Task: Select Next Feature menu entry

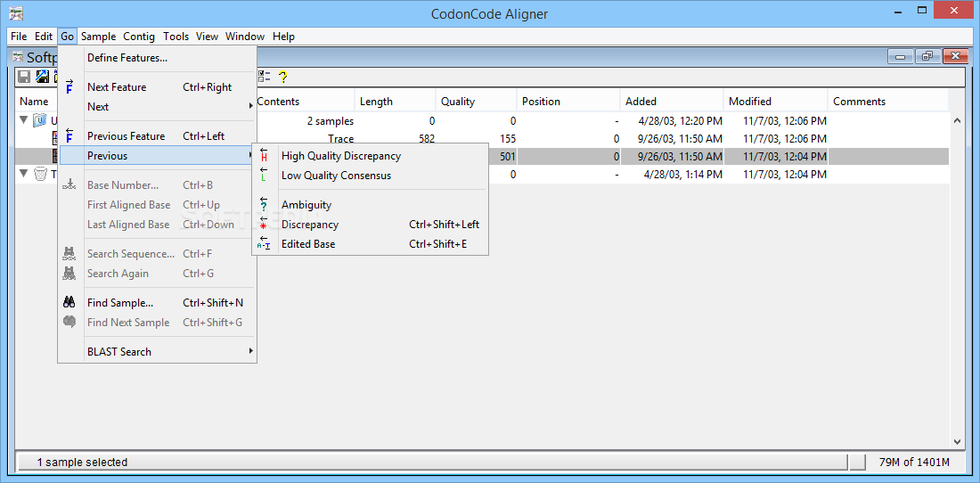Action: (158, 87)
